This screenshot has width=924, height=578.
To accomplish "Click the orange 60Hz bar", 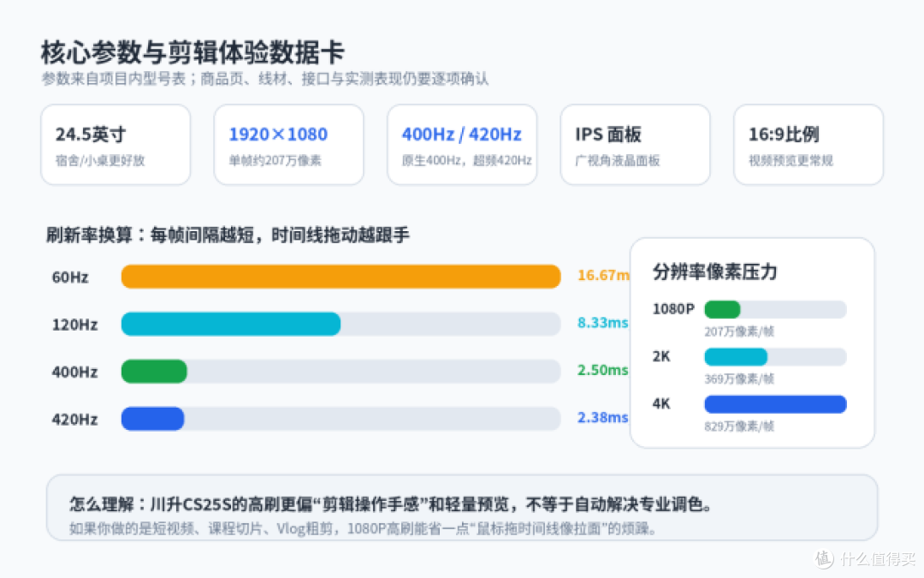I will point(341,277).
